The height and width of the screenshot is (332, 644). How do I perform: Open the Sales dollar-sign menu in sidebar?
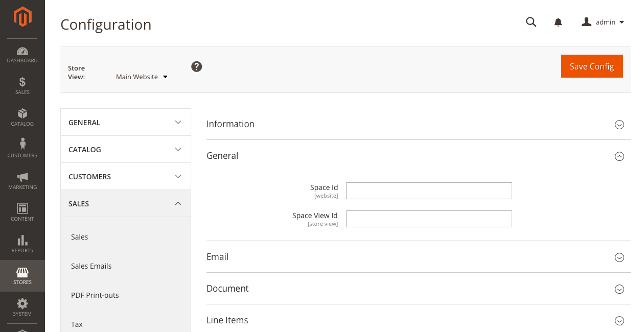(x=22, y=86)
